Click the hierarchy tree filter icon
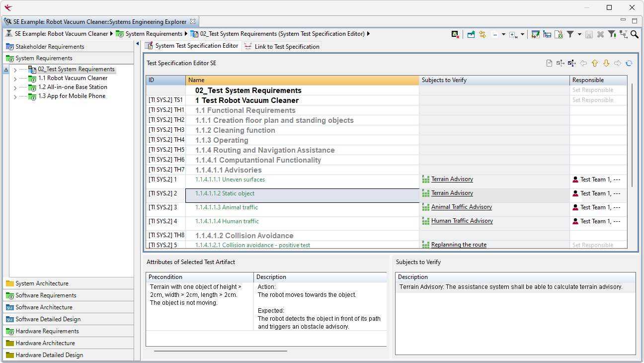Viewport: 644px width, 363px height. (623, 34)
